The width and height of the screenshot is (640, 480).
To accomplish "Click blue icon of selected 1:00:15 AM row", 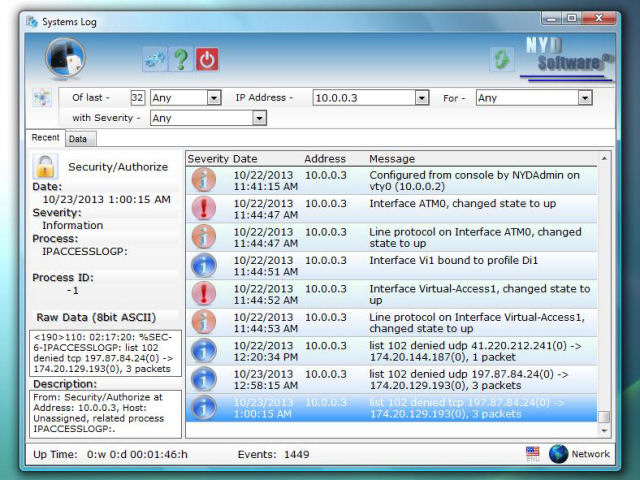I will (204, 407).
